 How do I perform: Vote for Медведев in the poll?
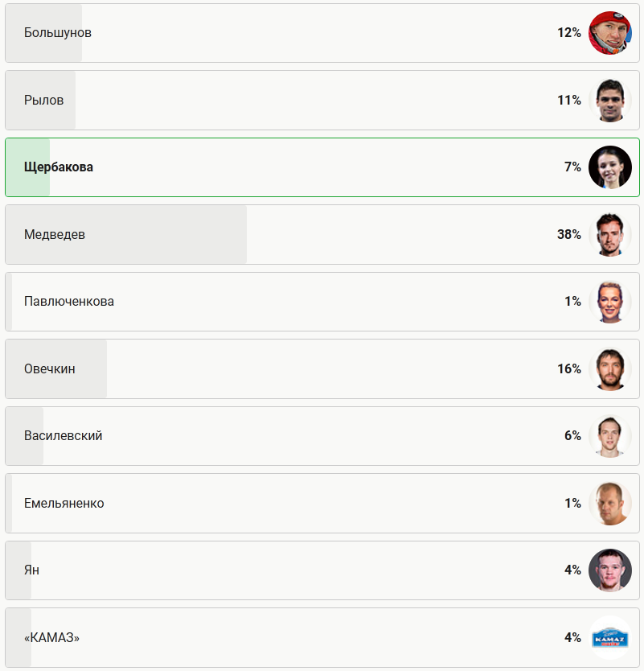pos(322,235)
